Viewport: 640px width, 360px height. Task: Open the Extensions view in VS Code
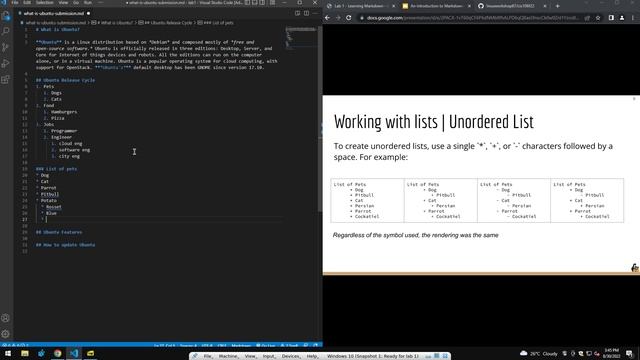coord(6,79)
